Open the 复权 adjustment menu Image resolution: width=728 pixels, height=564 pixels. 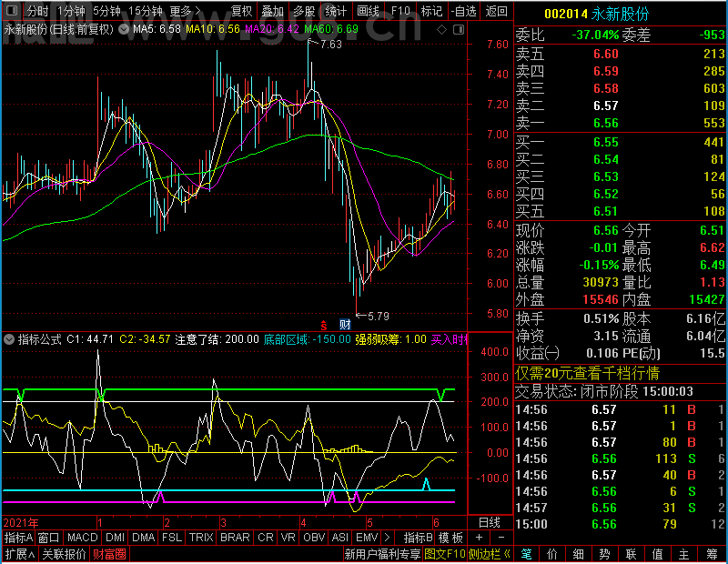coord(241,11)
